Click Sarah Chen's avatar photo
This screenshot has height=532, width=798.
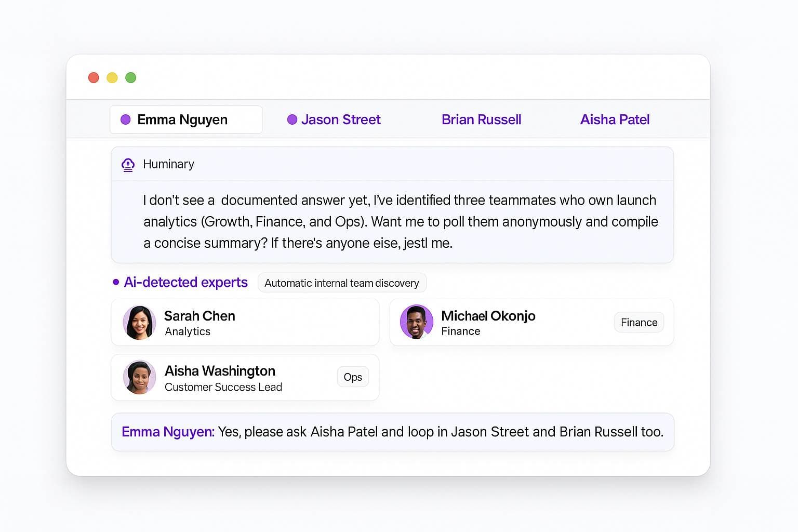(x=139, y=323)
